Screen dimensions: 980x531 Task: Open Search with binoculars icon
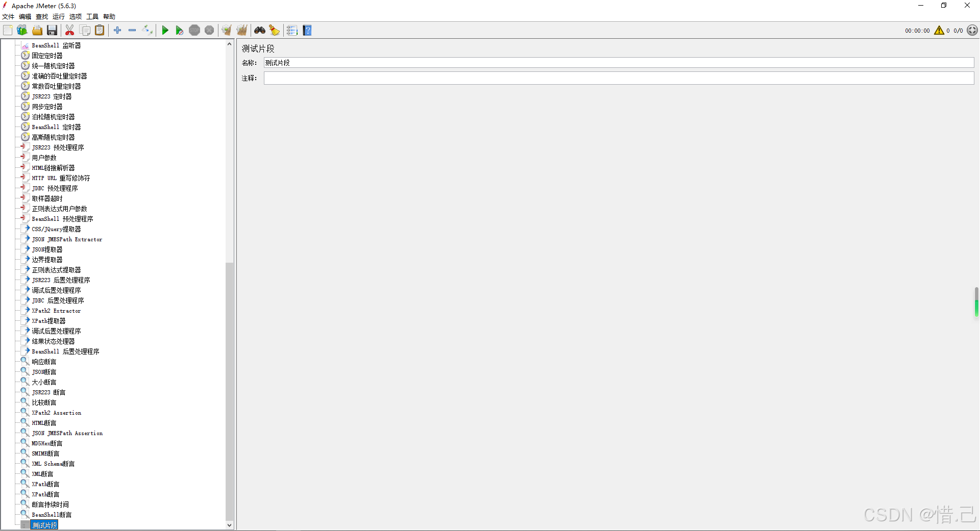260,31
